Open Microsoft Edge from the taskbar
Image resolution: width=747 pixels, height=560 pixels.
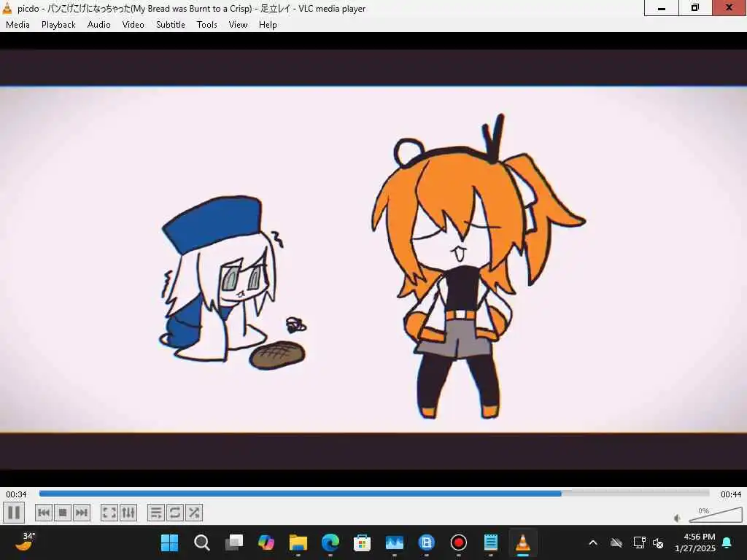point(330,542)
